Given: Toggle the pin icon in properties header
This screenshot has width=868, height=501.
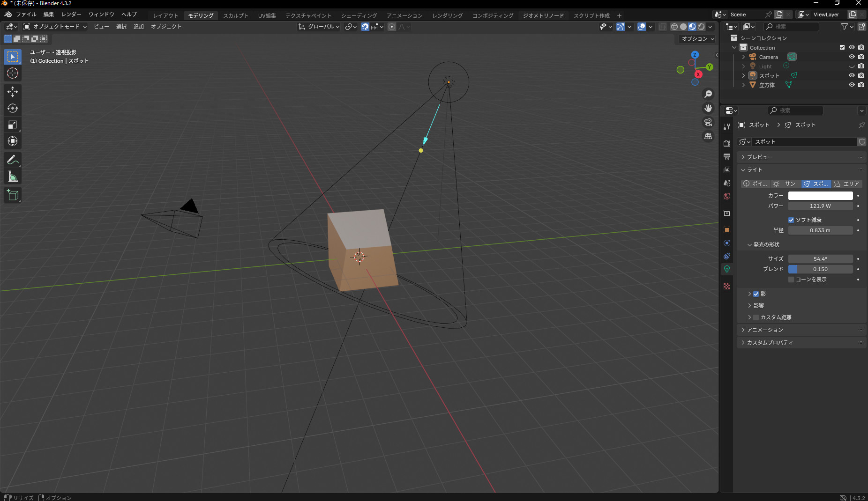Looking at the screenshot, I should pos(861,125).
